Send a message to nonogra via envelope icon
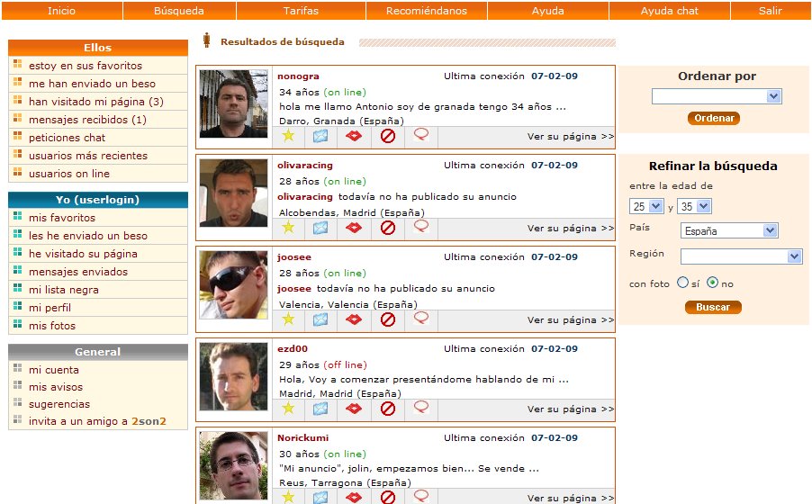 pos(320,136)
